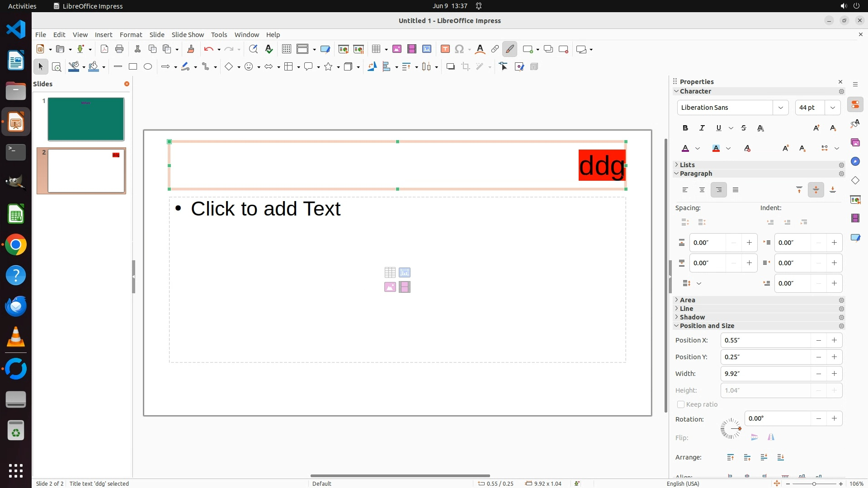The width and height of the screenshot is (868, 488).
Task: Toggle Bold in Character panel
Action: click(685, 128)
